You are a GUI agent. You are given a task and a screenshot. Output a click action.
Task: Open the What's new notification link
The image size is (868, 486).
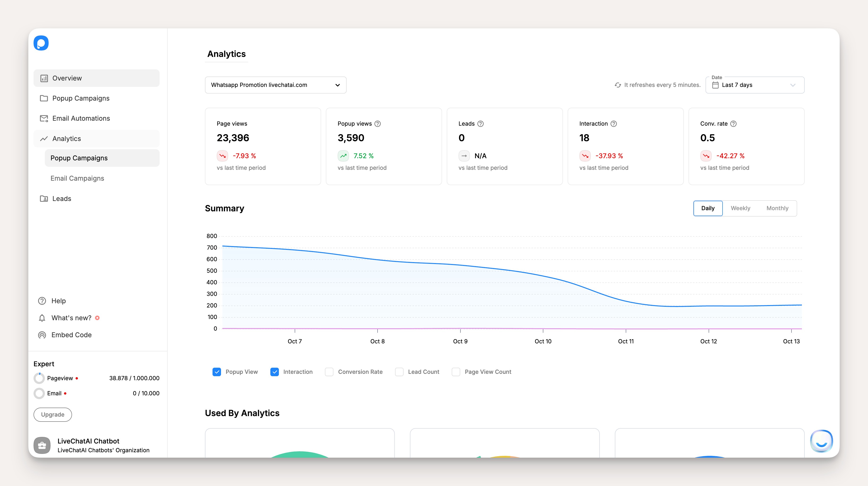tap(71, 317)
